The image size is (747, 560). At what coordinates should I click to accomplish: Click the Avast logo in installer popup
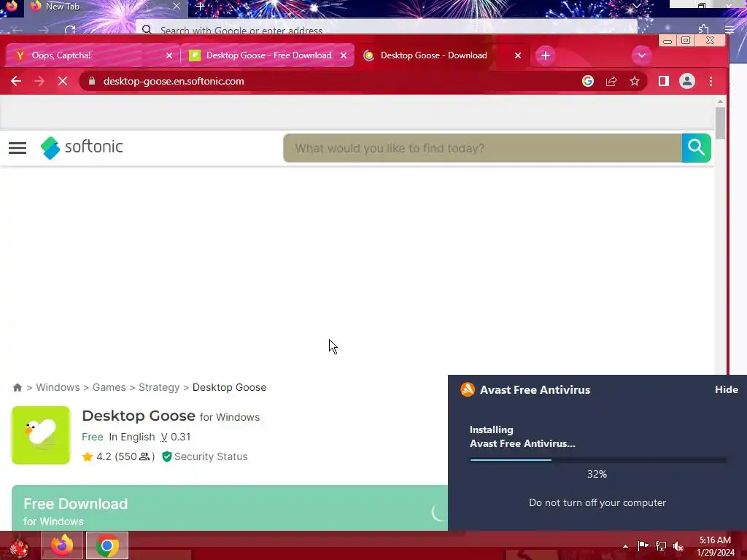point(468,389)
